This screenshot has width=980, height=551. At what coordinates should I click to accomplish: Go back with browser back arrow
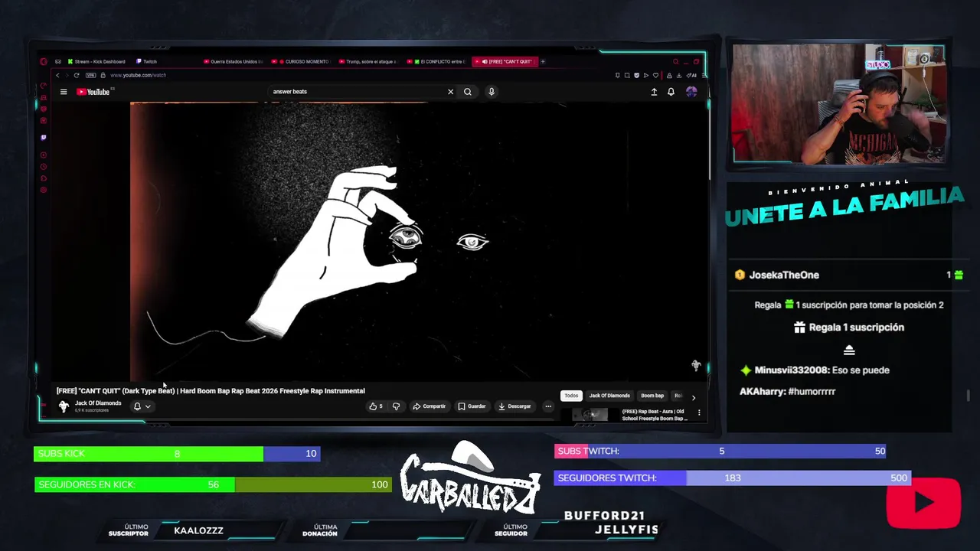click(57, 75)
